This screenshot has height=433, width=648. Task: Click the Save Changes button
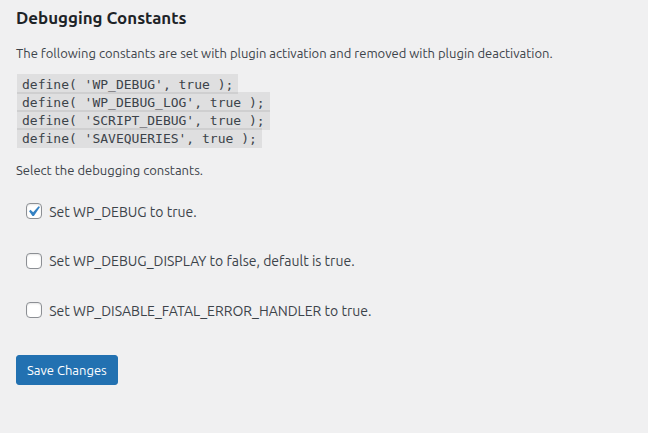pos(67,370)
